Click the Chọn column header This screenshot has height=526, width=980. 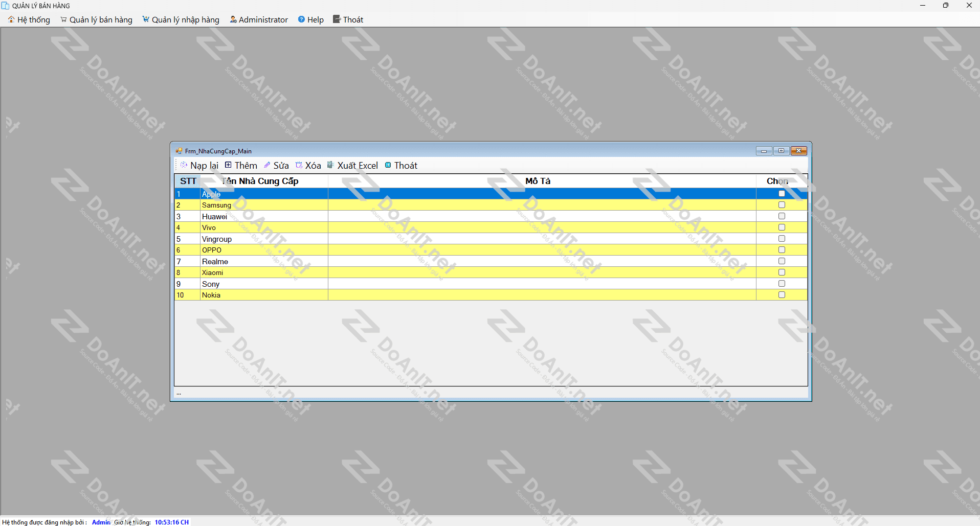782,181
